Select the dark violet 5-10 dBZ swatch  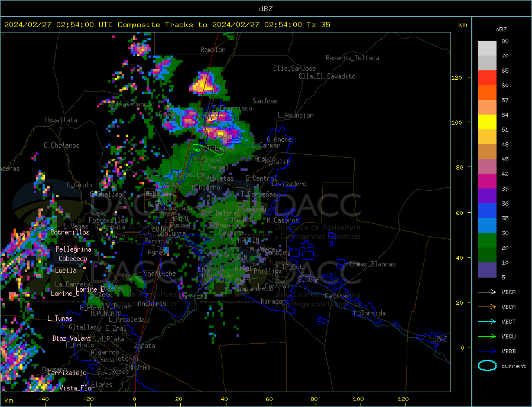pyautogui.click(x=487, y=270)
